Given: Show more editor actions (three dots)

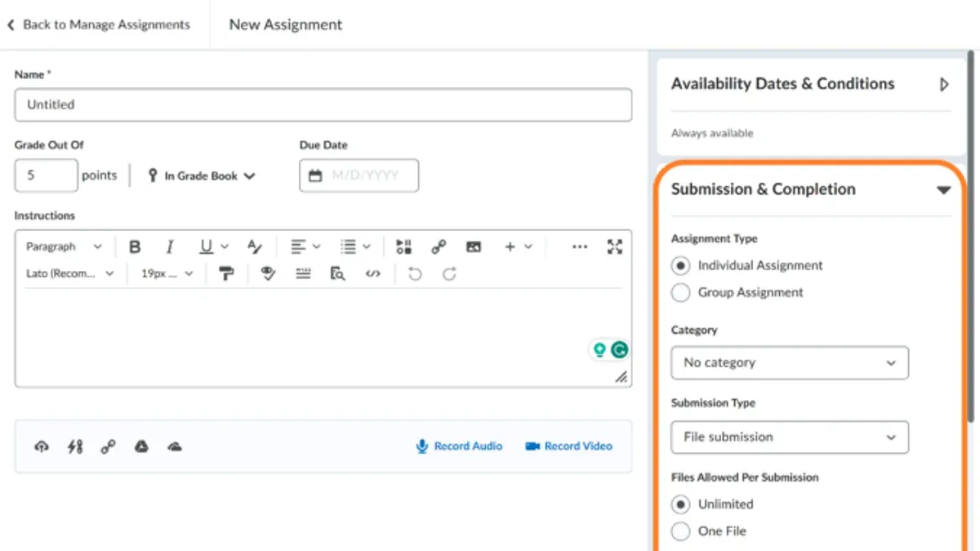Looking at the screenshot, I should click(x=580, y=247).
